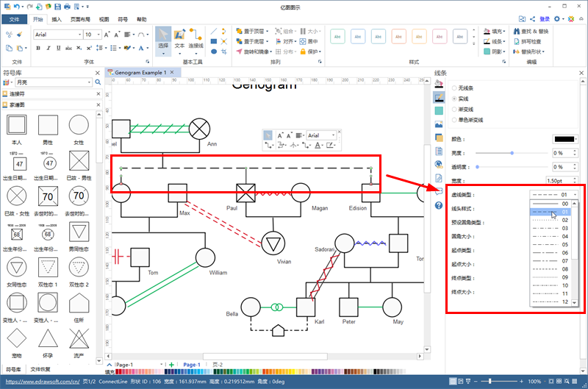Click the increase font size icon

click(x=107, y=35)
